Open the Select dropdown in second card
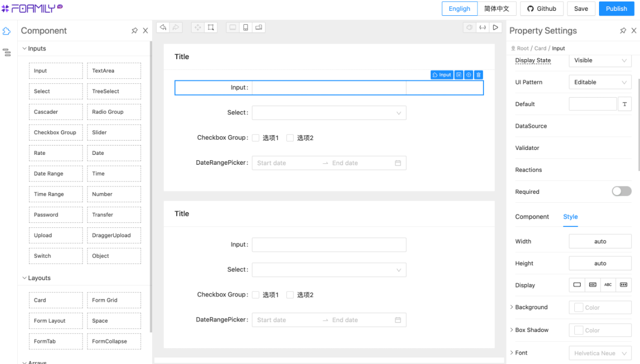640x364 pixels. pos(329,270)
